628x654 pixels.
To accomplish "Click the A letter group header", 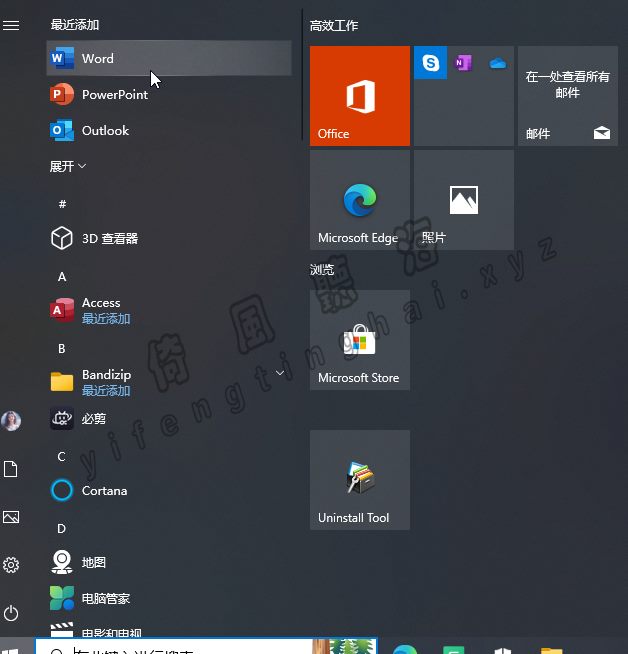I will [x=62, y=277].
